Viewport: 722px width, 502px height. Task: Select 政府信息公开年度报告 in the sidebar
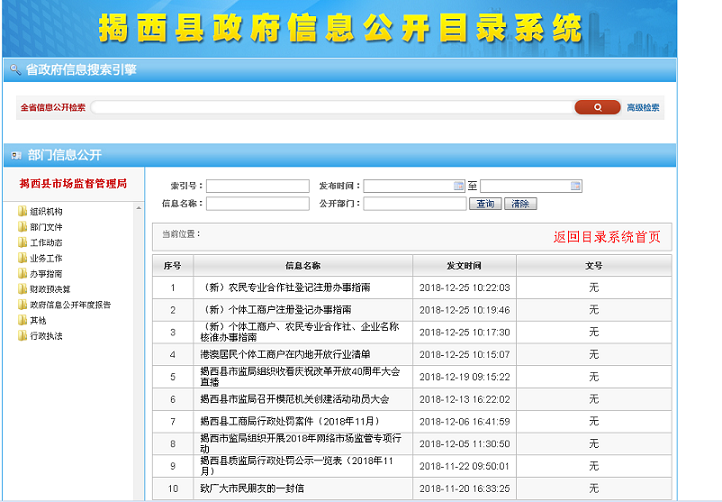[70, 305]
